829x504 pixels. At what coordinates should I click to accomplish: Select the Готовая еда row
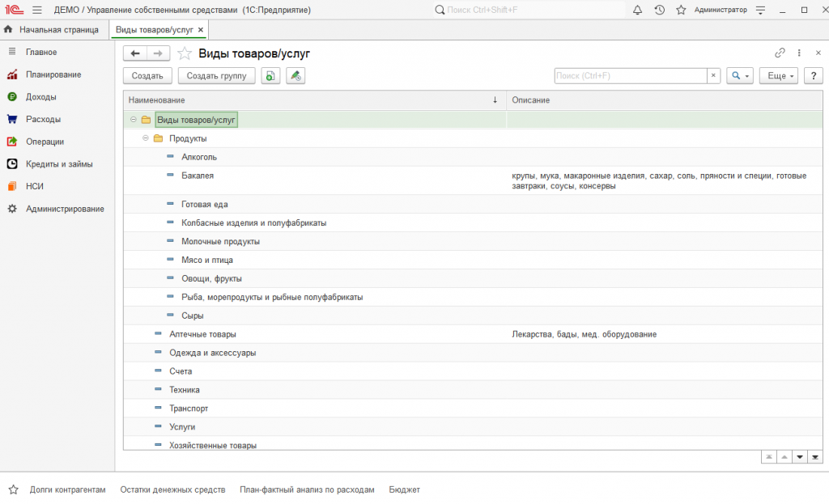click(473, 204)
